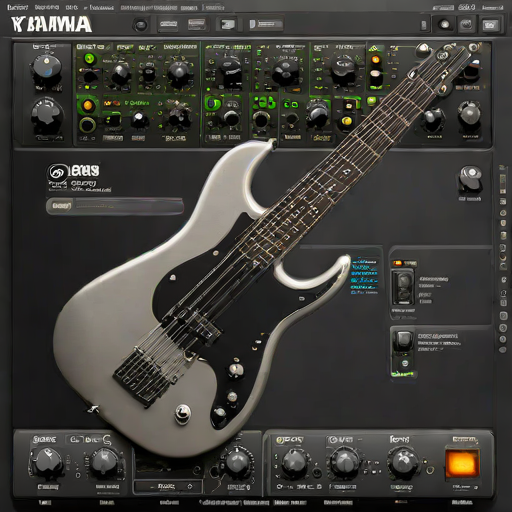This screenshot has height=512, width=512.
Task: Click the round power button in the top toolbar
Action: click(140, 25)
